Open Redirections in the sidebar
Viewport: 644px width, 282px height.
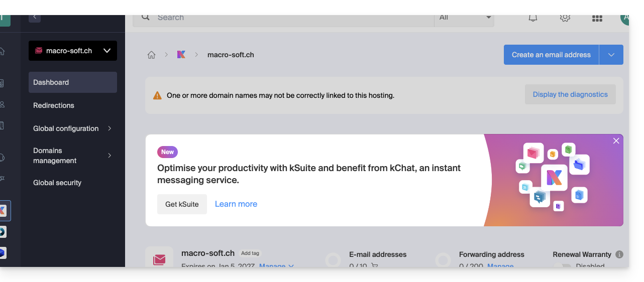click(54, 105)
